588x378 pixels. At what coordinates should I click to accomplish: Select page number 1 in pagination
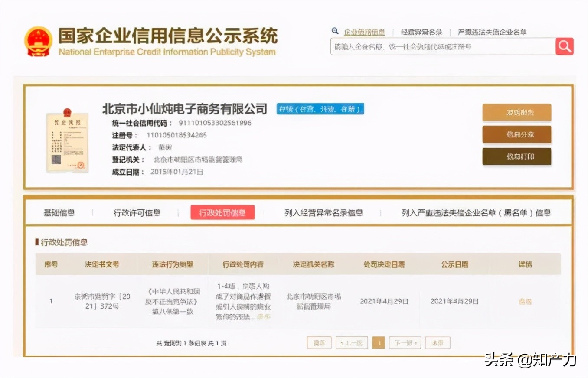[x=379, y=343]
